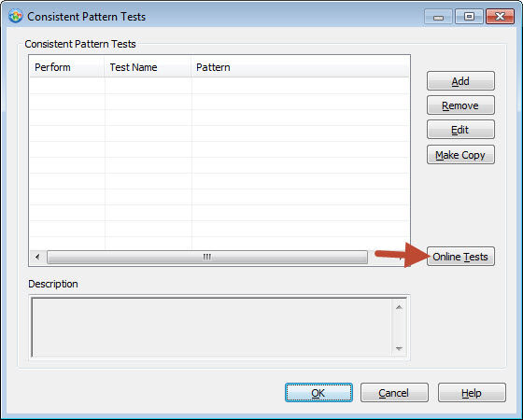
Task: Click the Edit button
Action: click(x=460, y=130)
